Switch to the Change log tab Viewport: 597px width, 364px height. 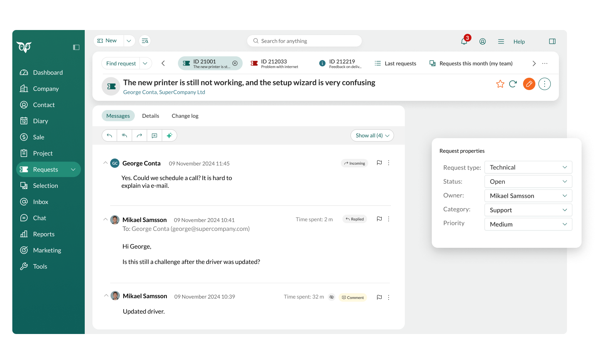tap(185, 116)
